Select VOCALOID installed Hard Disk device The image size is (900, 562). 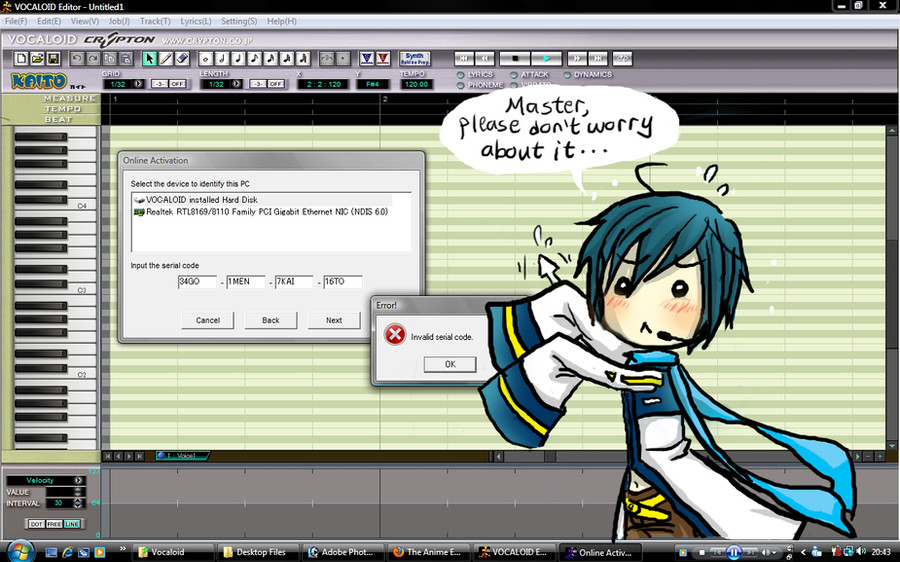[x=262, y=200]
